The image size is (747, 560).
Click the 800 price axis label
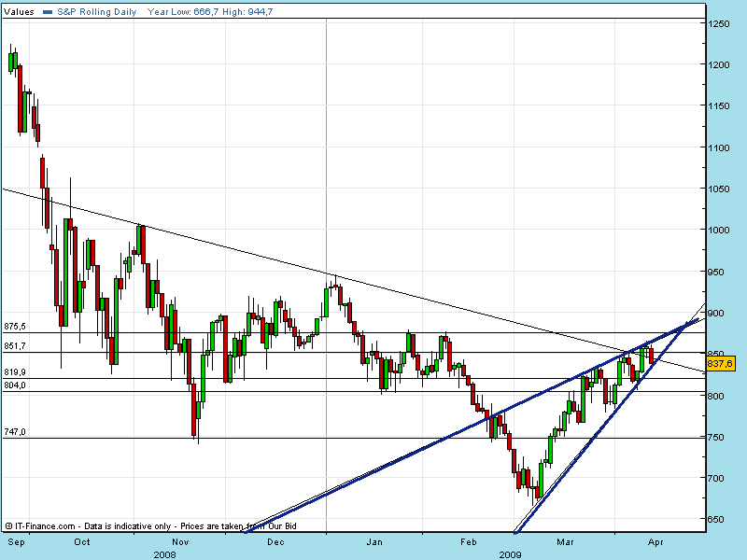[718, 396]
